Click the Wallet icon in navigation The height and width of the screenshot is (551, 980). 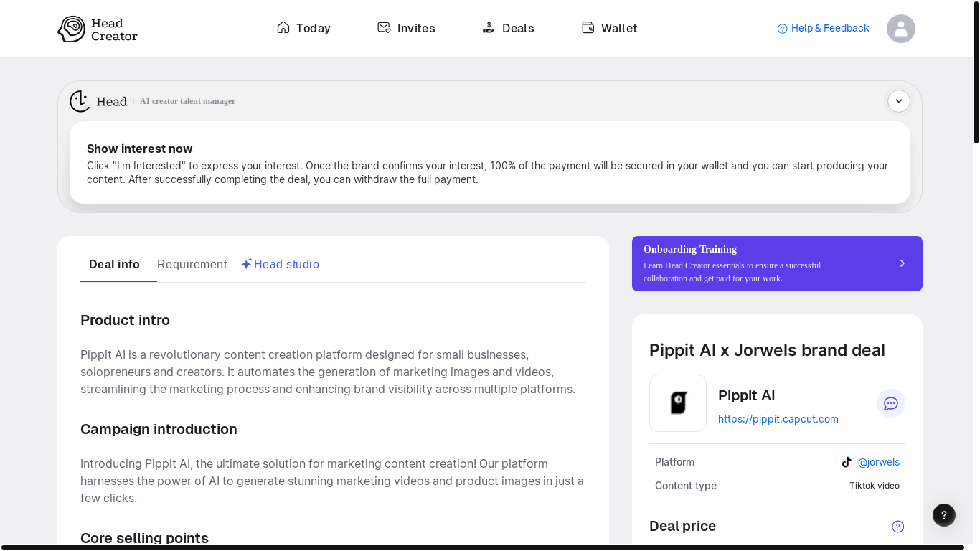[588, 27]
